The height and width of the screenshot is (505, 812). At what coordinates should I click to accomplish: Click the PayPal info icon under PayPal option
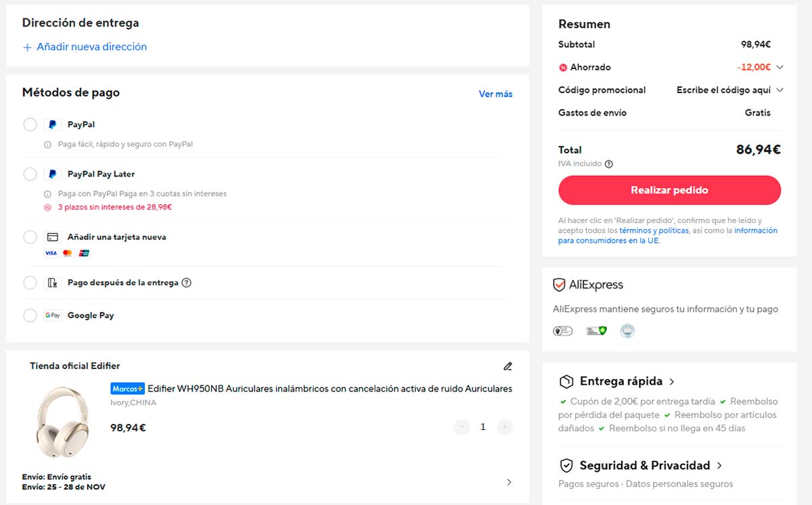tap(47, 145)
